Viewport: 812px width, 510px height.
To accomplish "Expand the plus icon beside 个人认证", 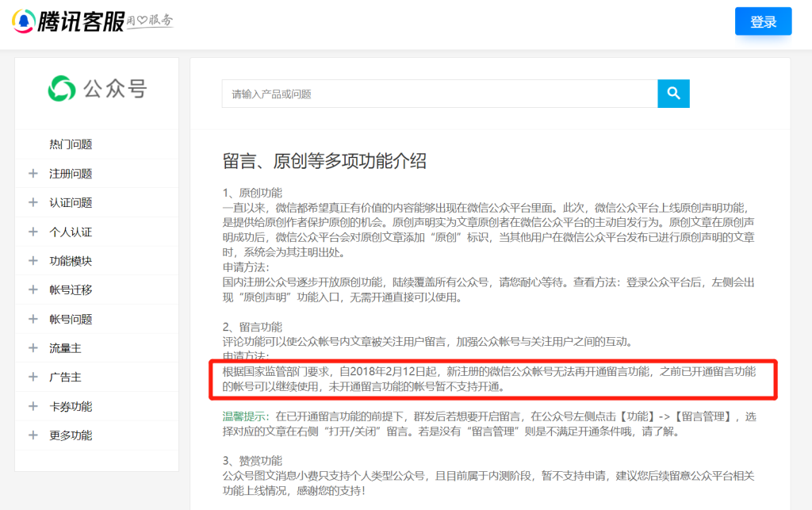I will (33, 232).
